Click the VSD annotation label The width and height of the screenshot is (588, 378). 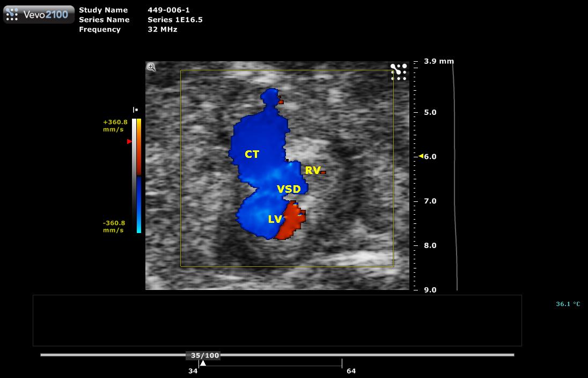point(289,189)
